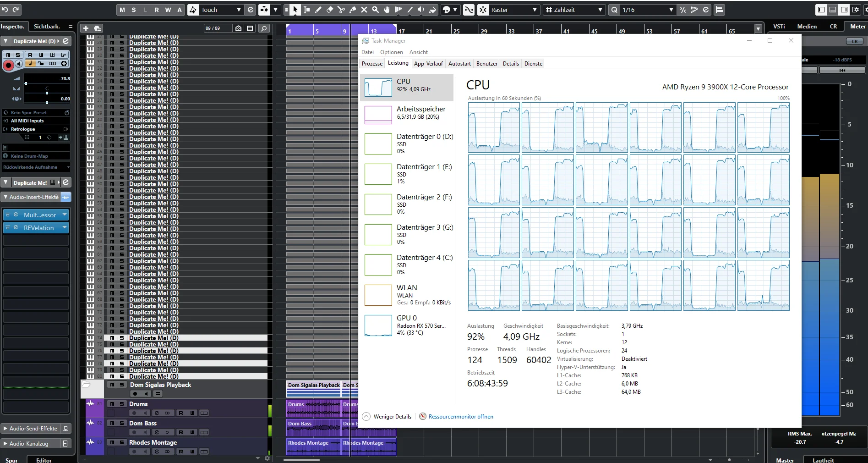Switch to the Prozesse tab in Task-Manager

(x=372, y=64)
